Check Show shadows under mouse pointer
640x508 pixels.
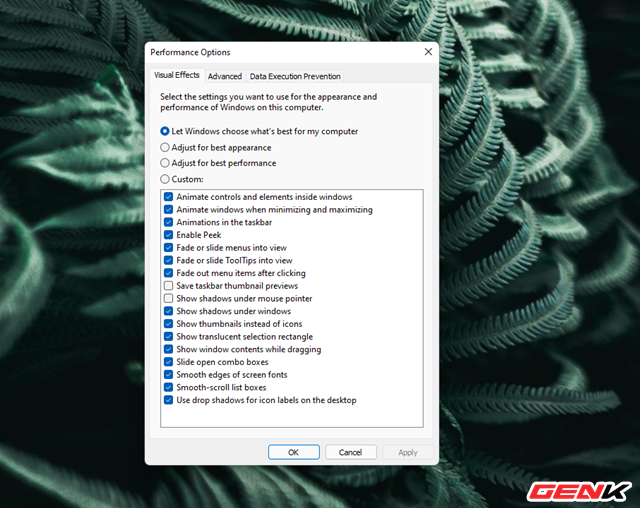[169, 298]
